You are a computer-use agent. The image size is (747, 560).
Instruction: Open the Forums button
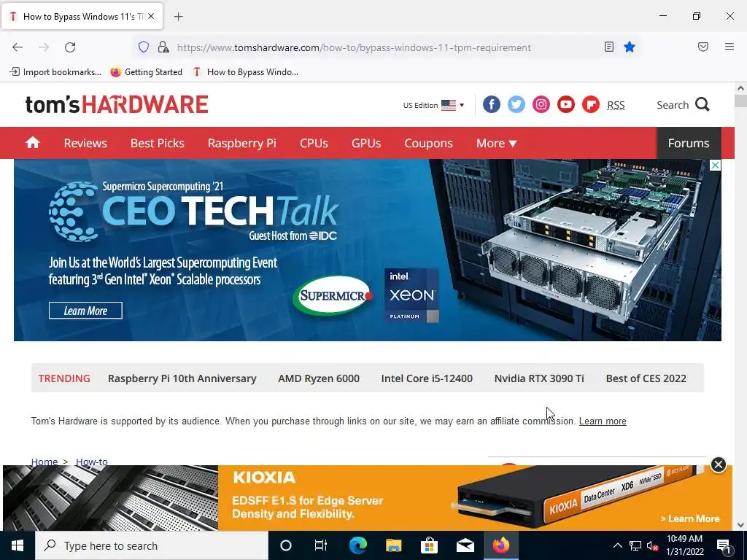(689, 143)
